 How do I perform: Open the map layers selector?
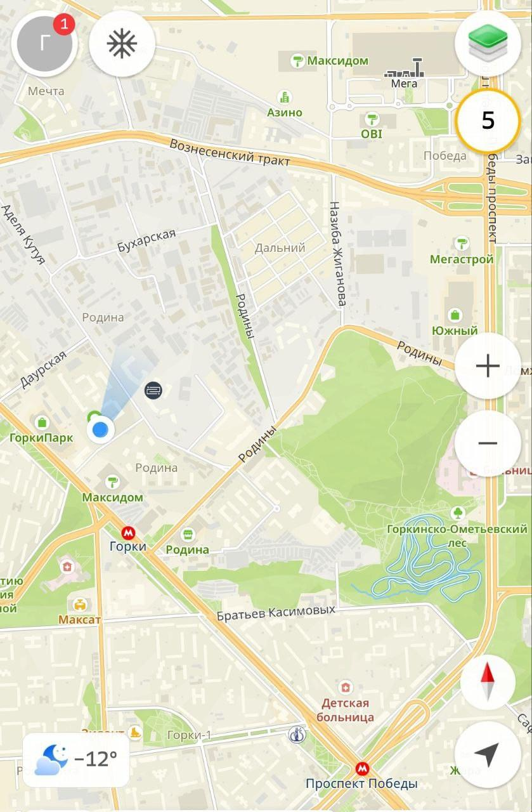pyautogui.click(x=488, y=43)
